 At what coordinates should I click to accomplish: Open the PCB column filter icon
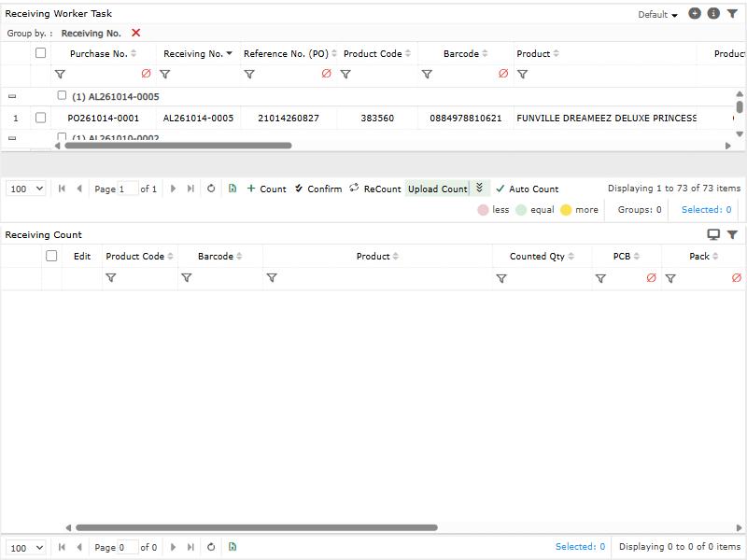tap(600, 278)
